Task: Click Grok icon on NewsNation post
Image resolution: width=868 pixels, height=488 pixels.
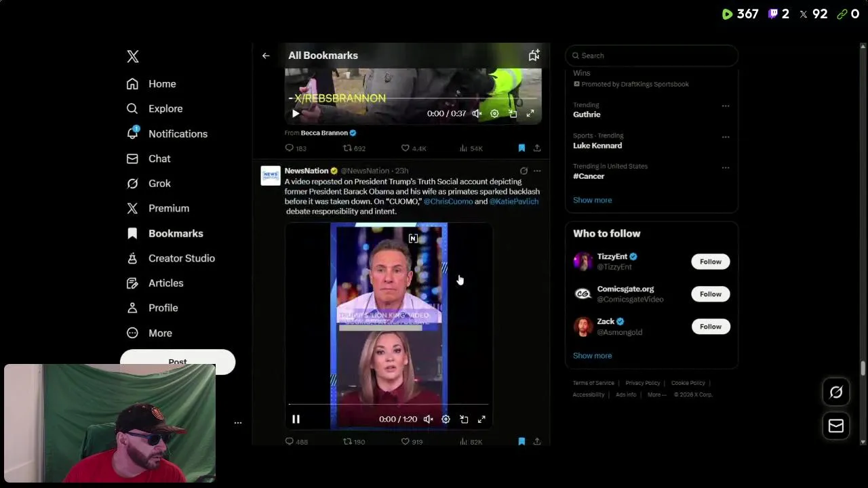Action: (x=524, y=171)
